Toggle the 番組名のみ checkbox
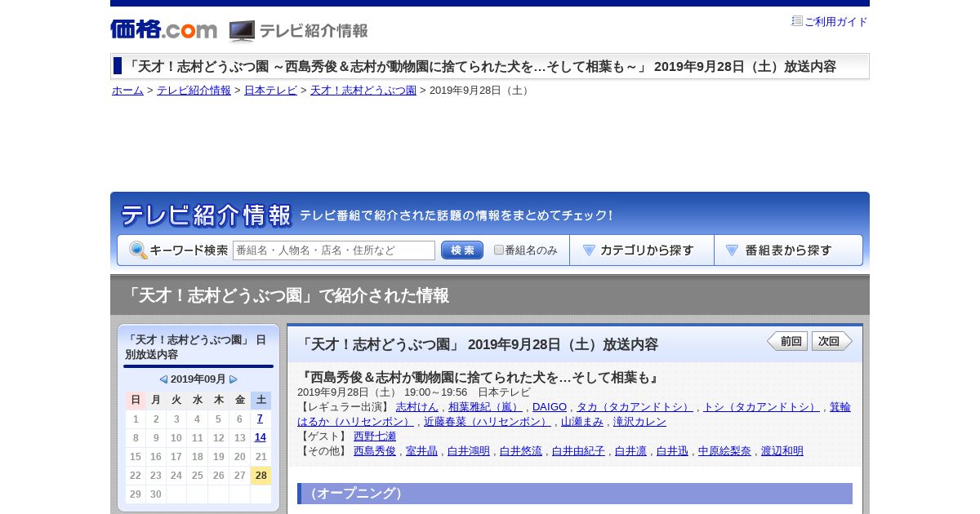This screenshot has width=980, height=514. (x=499, y=250)
